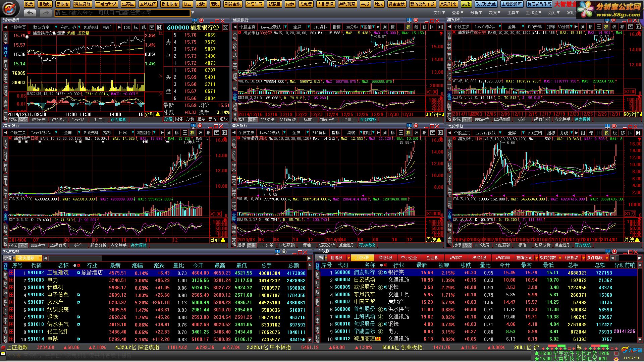
Task: Open the 工具 dropdown menu
Action: [x=513, y=13]
